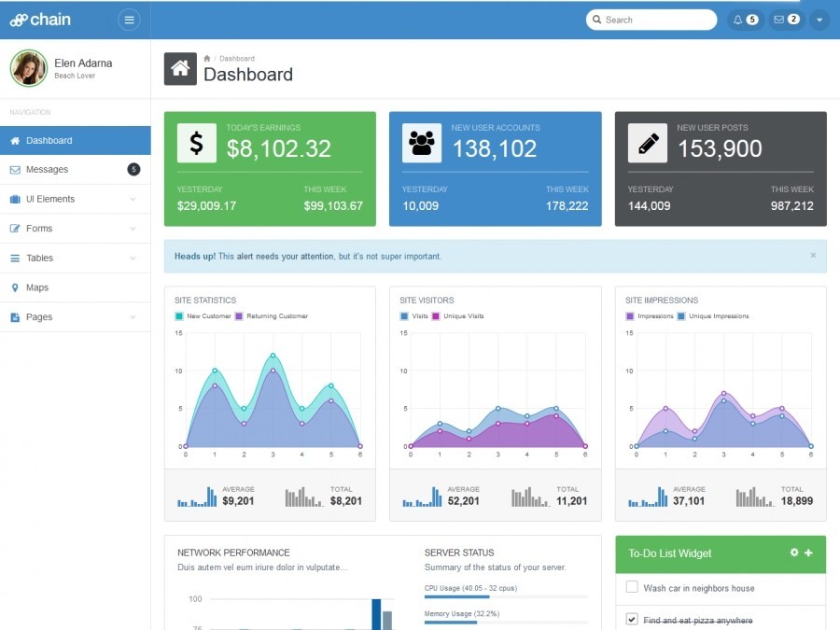This screenshot has width=840, height=630.
Task: Click Site Visitors average sparkline chart
Action: 422,497
